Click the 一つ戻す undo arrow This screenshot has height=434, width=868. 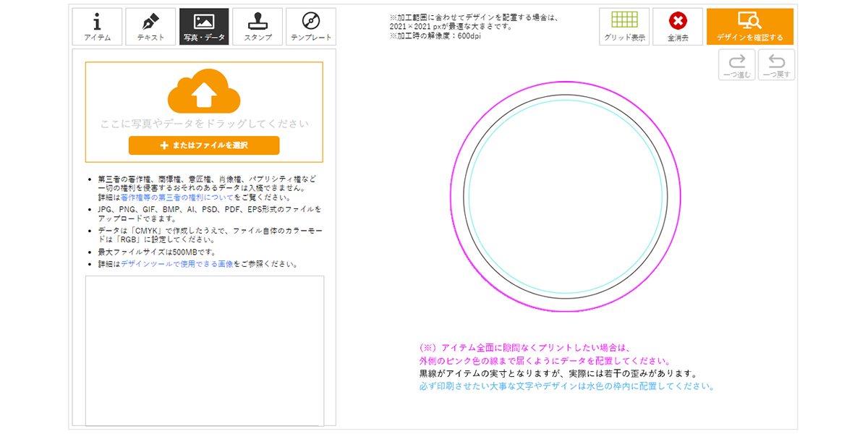point(777,64)
